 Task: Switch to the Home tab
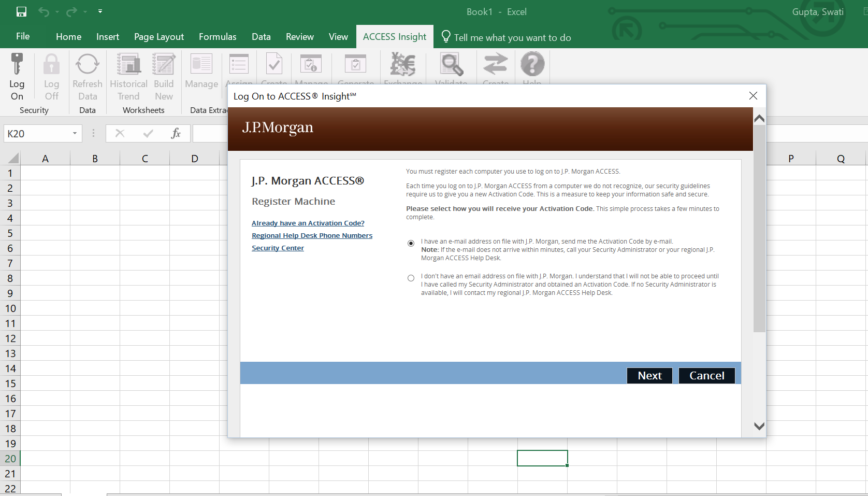(x=68, y=37)
